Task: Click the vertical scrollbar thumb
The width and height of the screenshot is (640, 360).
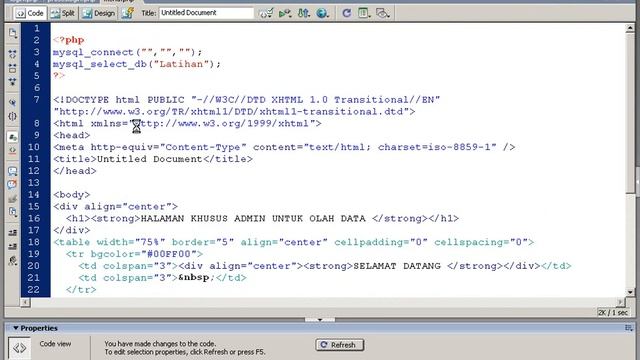Action: 630,113
